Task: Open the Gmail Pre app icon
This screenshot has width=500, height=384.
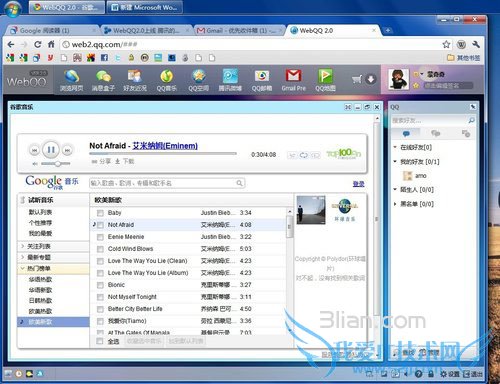Action: coord(293,81)
